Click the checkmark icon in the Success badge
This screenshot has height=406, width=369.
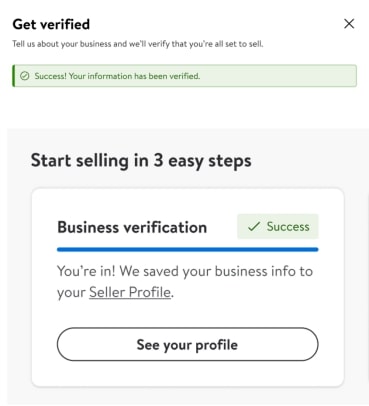[x=254, y=227]
